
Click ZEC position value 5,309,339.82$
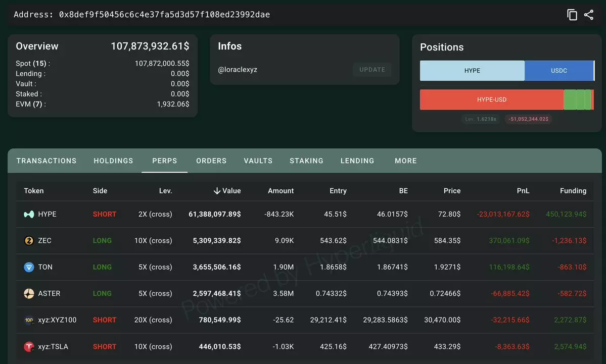click(x=217, y=240)
